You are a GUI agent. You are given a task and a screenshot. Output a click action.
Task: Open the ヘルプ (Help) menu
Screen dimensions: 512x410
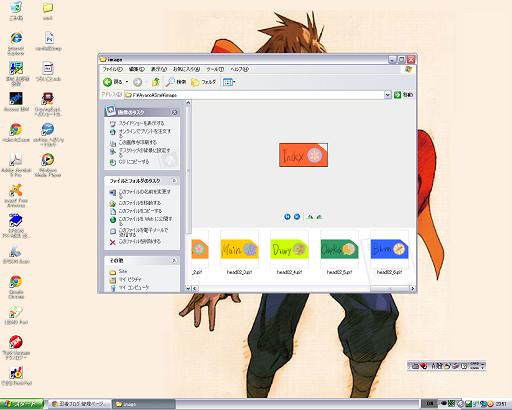[239, 69]
